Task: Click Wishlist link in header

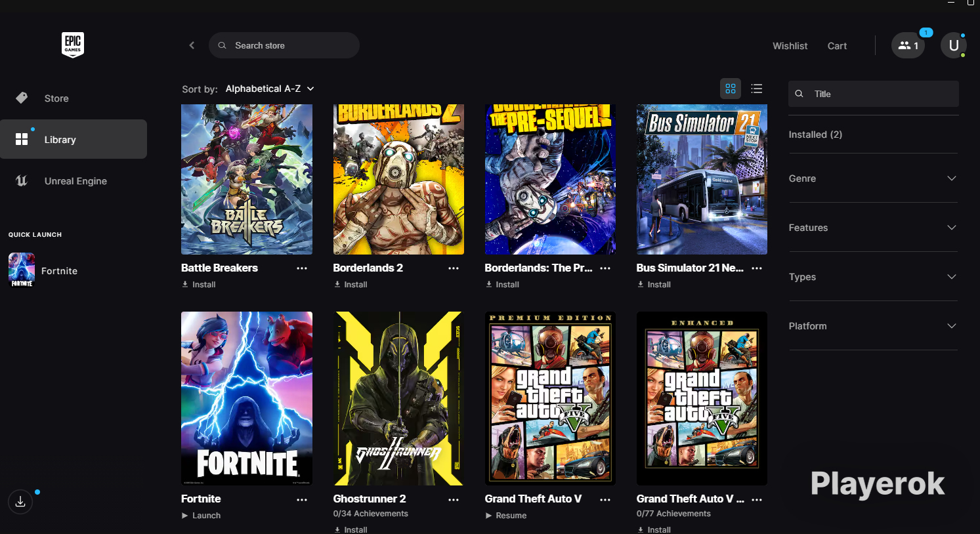Action: 790,46
